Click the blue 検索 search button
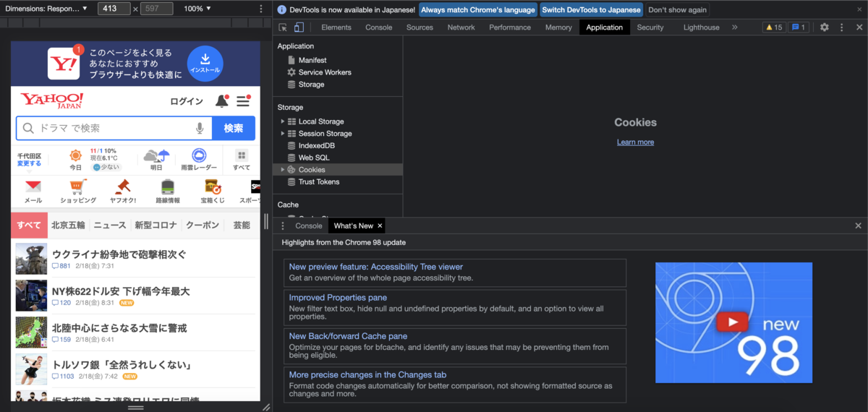The width and height of the screenshot is (868, 412). [x=234, y=128]
